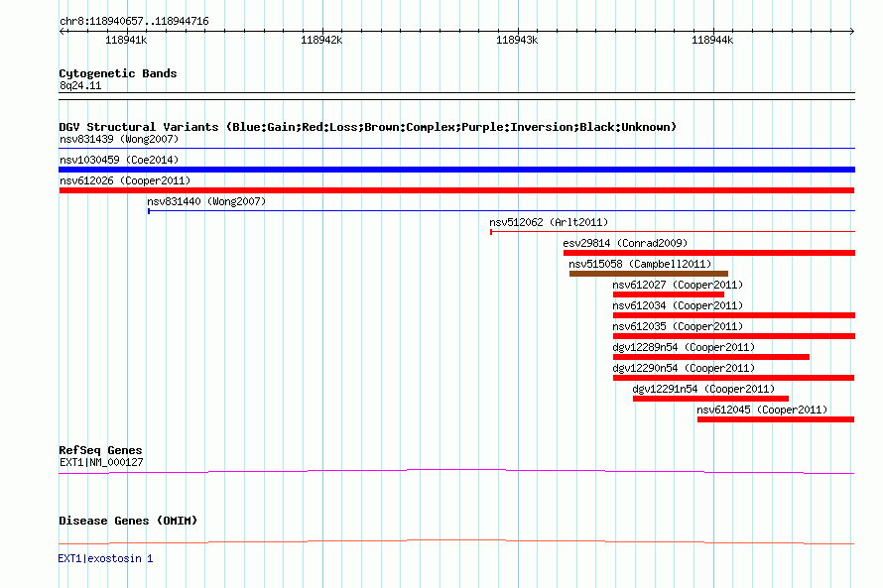Open the RefSeq Genes track header

pos(100,450)
